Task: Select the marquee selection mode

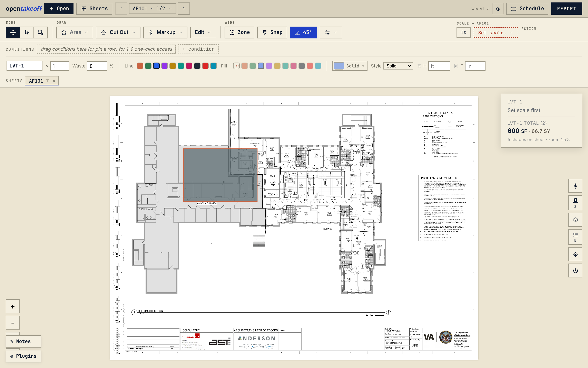Action: coord(41,32)
